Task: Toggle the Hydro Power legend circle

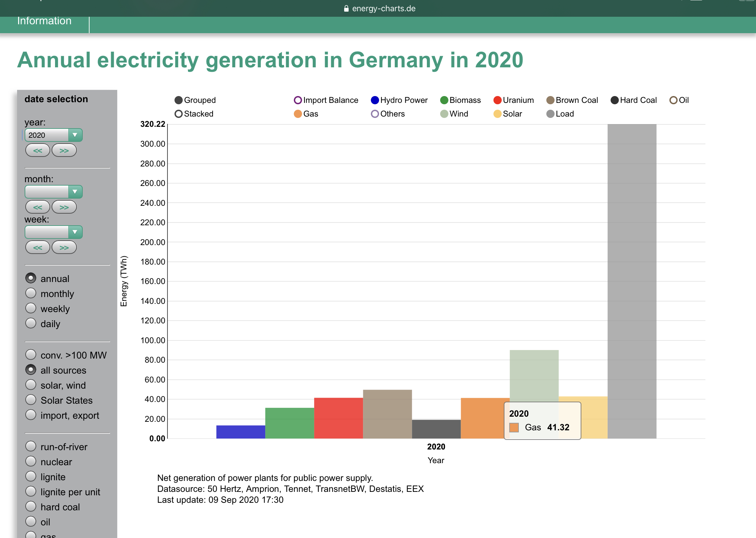Action: click(x=375, y=100)
